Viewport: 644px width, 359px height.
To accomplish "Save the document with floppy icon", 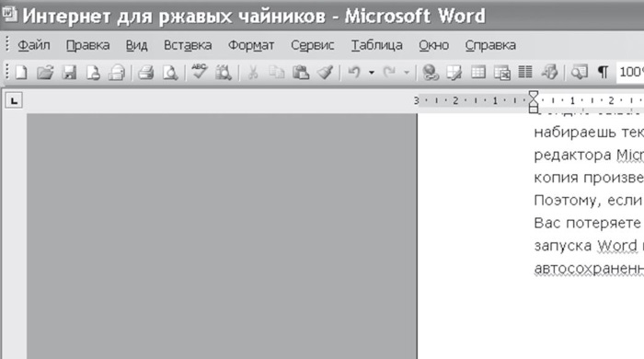I will point(69,73).
